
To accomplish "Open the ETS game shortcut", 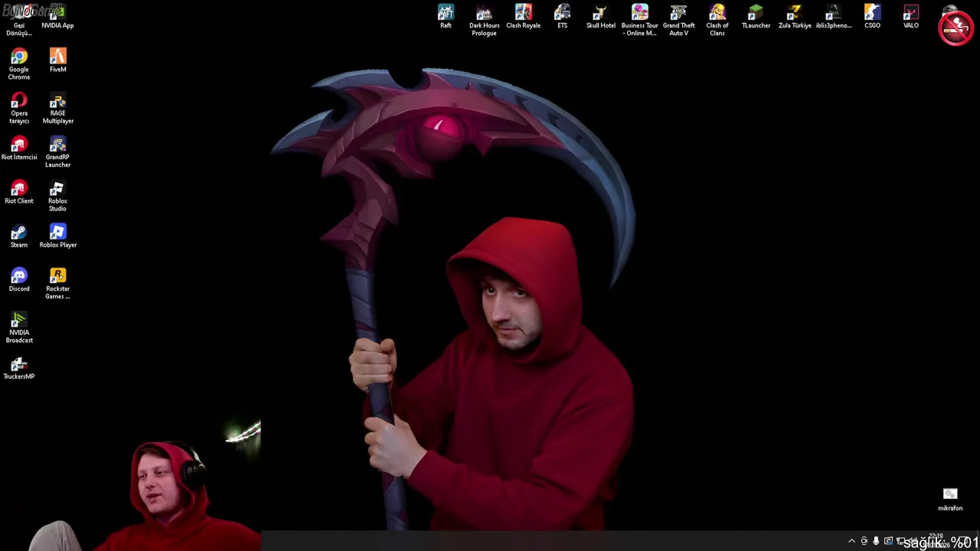I will [562, 17].
